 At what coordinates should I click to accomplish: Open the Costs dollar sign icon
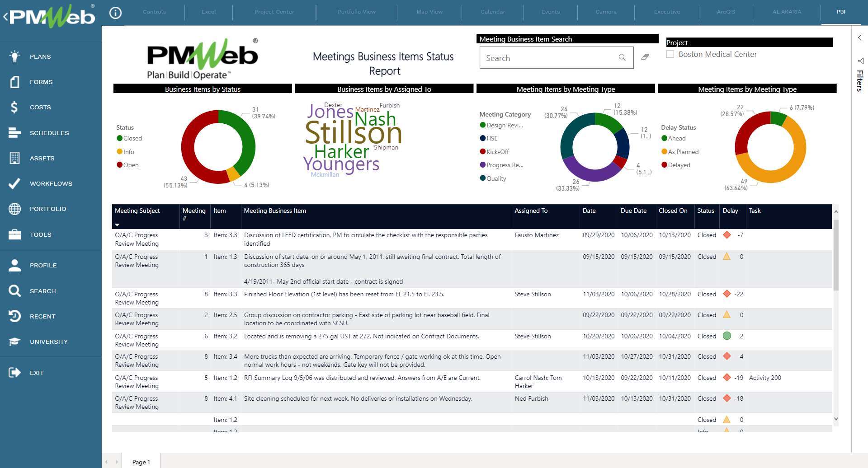14,107
